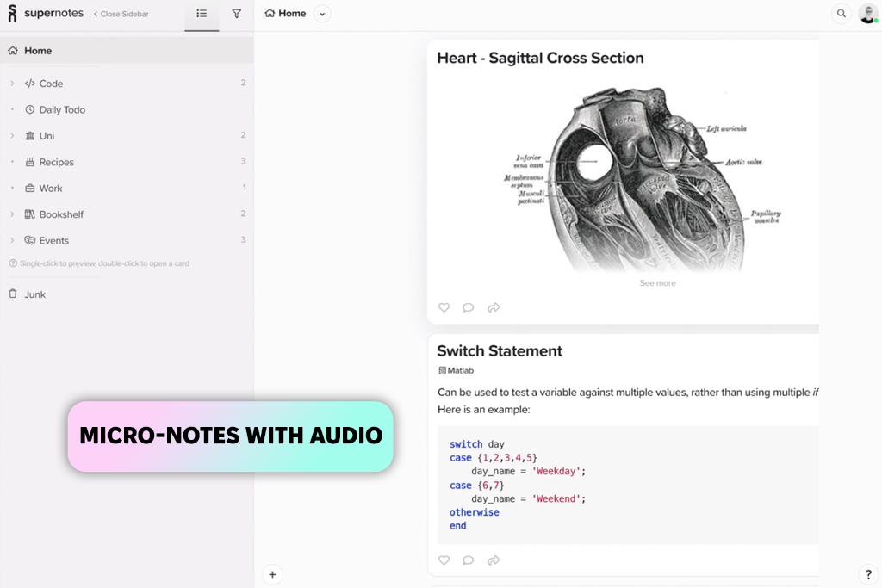
Task: Click the Bookshelf books icon
Action: (x=30, y=214)
